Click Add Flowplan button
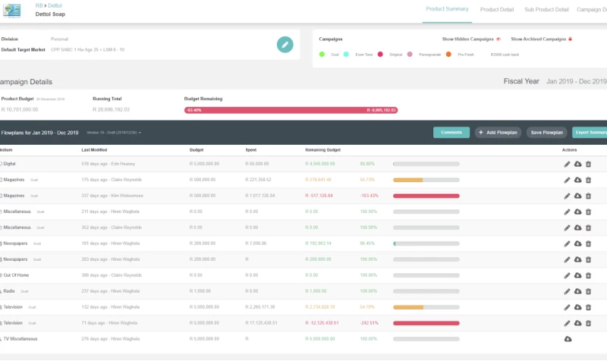The width and height of the screenshot is (607, 364). 498,132
